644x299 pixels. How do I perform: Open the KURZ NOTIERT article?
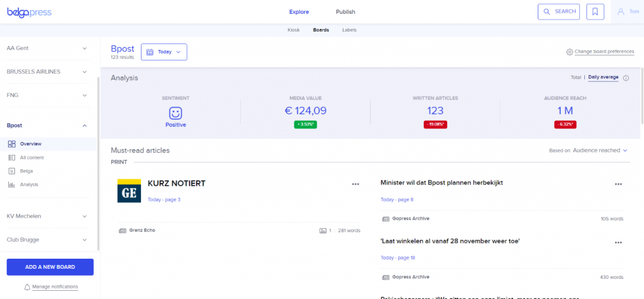(177, 184)
